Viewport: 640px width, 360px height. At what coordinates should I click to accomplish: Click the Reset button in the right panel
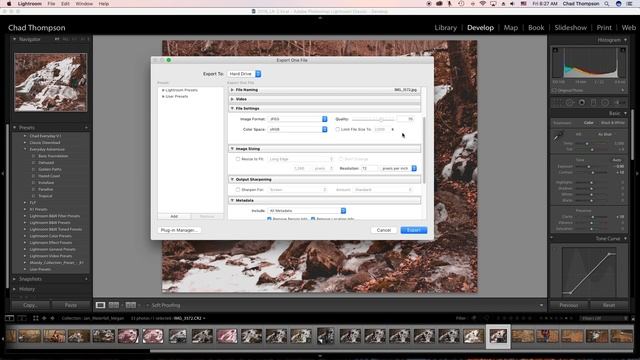(x=609, y=305)
